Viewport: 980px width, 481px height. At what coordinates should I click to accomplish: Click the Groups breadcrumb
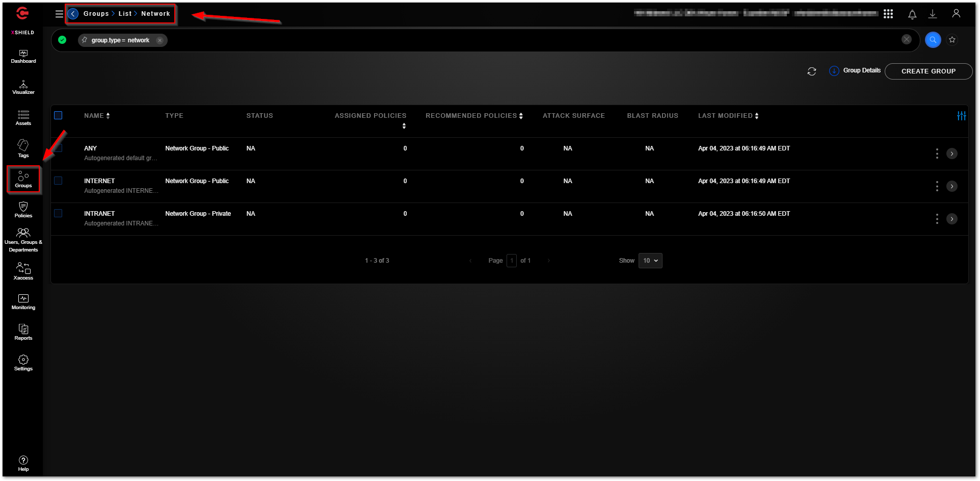tap(96, 14)
